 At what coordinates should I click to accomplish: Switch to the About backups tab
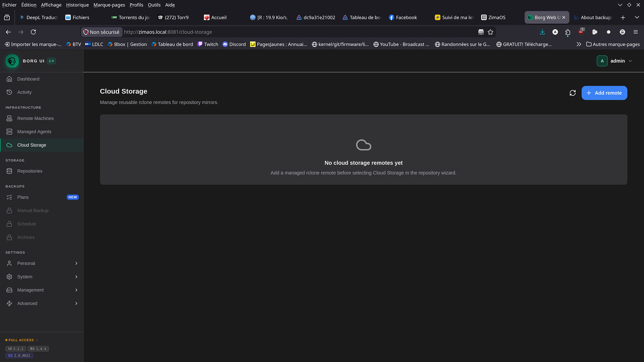(593, 18)
